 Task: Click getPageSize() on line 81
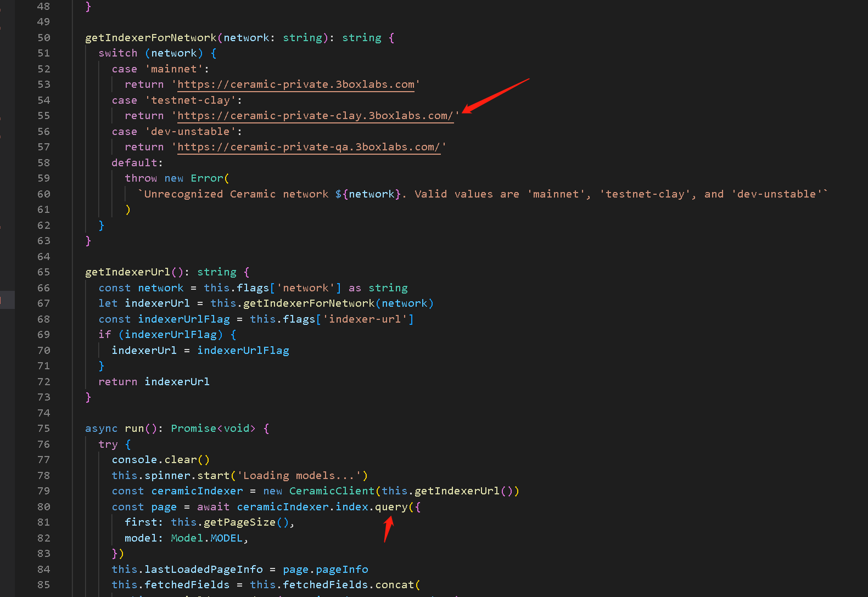pyautogui.click(x=247, y=522)
